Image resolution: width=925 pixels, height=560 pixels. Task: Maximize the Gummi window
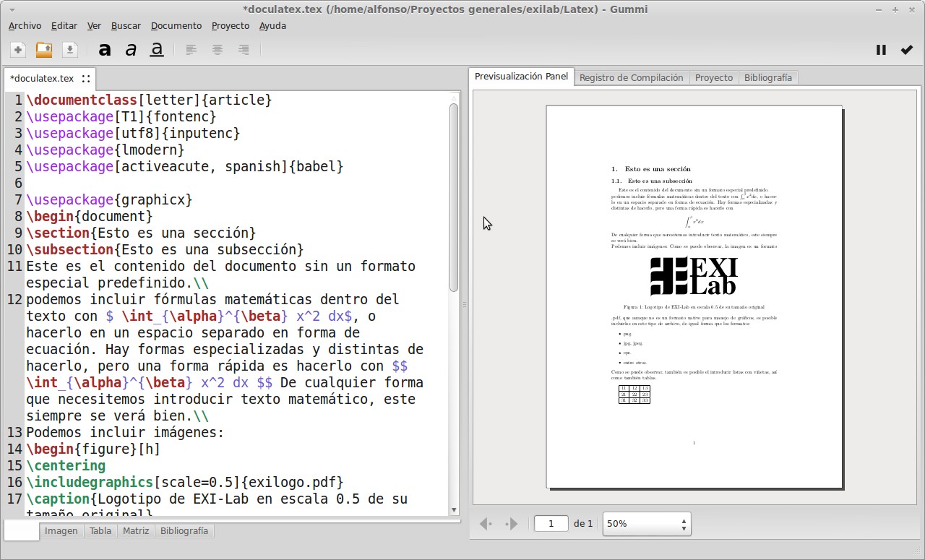[x=895, y=9]
